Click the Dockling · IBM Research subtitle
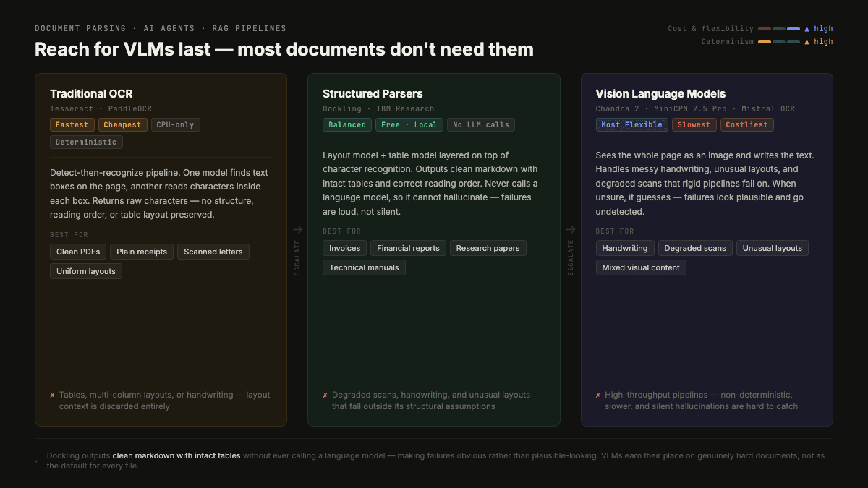This screenshot has height=488, width=868. 378,109
